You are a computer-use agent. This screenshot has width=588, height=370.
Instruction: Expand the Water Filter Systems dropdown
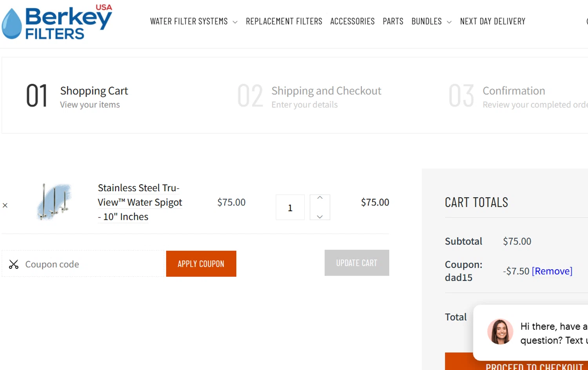(x=235, y=22)
